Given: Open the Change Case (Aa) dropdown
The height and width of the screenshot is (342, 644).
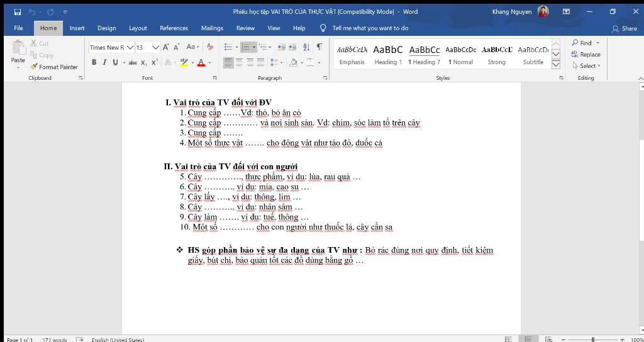Looking at the screenshot, I should tap(192, 47).
